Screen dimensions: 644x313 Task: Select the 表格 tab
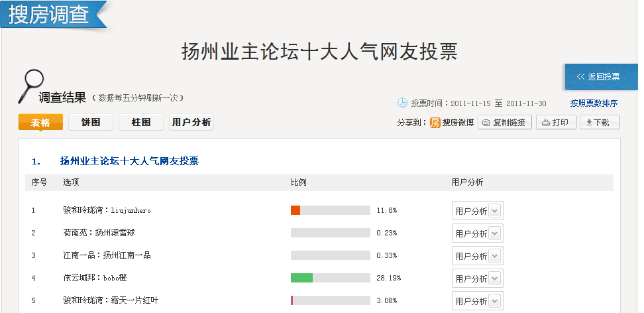(40, 123)
